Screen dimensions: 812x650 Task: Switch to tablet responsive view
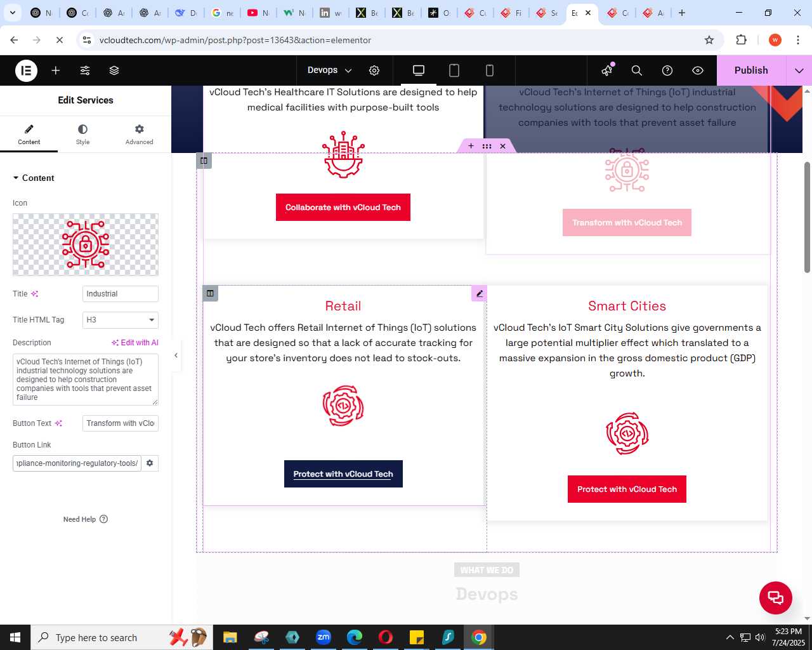454,70
